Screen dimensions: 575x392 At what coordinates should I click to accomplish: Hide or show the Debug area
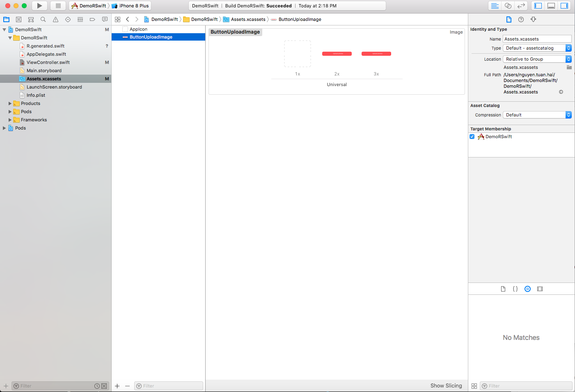(551, 6)
